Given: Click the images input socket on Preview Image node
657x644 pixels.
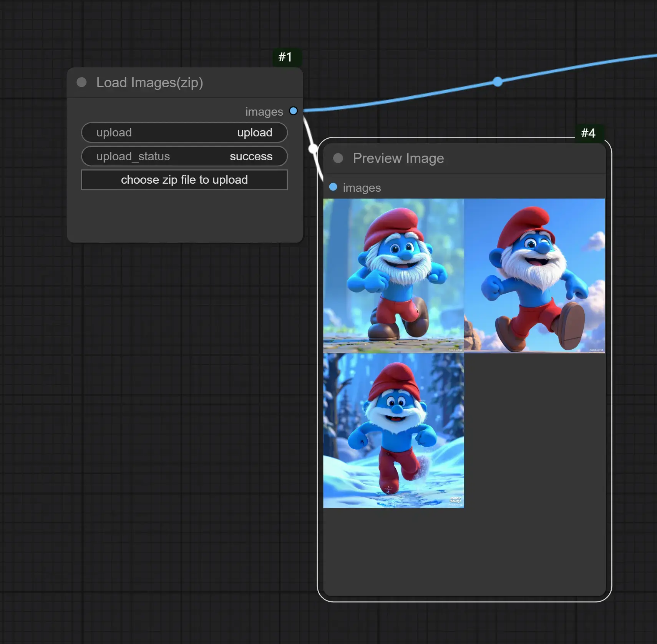Looking at the screenshot, I should [x=333, y=187].
